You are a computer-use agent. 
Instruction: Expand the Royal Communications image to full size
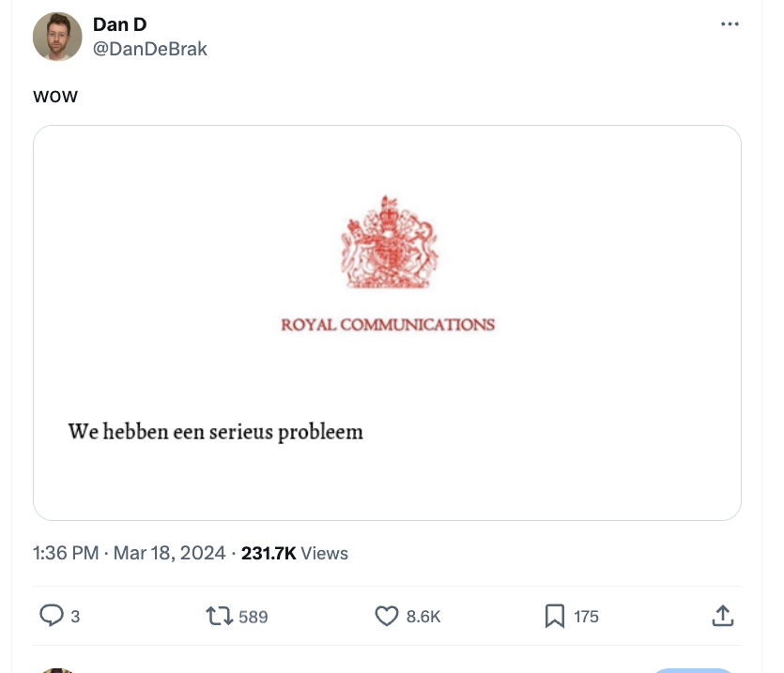pyautogui.click(x=387, y=322)
